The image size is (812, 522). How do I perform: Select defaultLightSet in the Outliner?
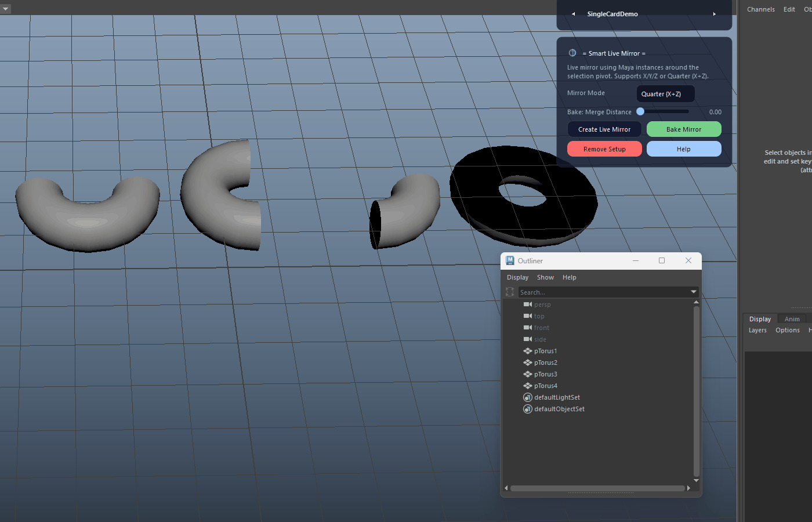557,397
